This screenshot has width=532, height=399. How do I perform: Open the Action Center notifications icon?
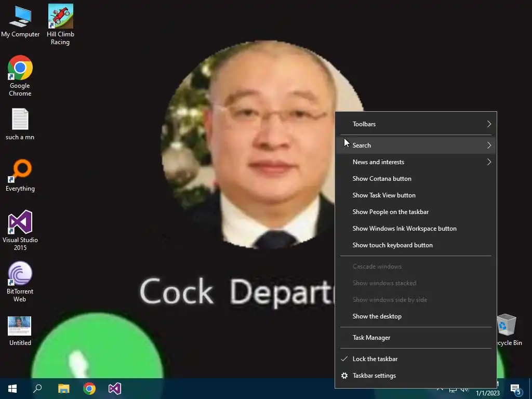point(516,390)
